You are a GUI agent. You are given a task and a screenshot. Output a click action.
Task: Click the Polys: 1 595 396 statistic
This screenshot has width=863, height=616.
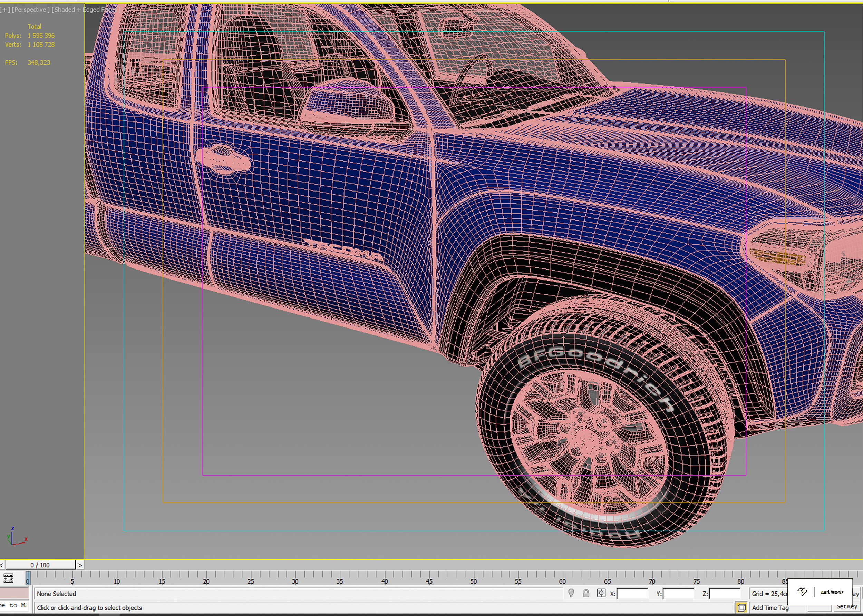[30, 35]
